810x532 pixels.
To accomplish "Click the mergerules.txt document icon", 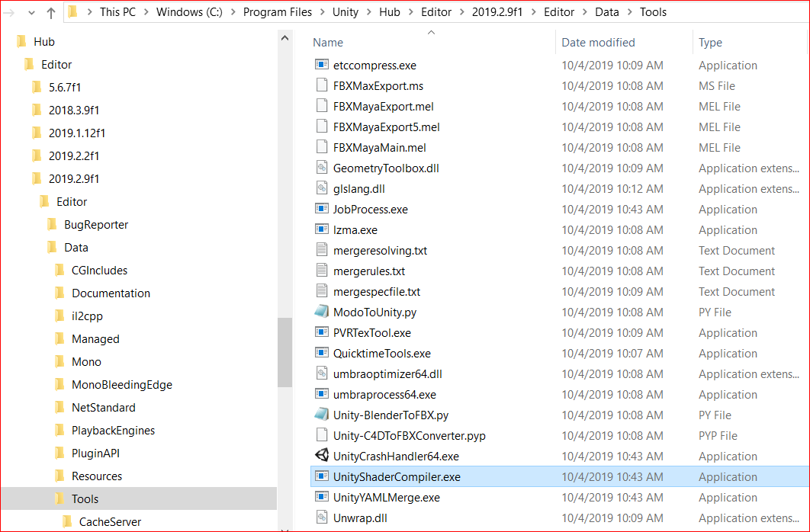I will point(322,271).
